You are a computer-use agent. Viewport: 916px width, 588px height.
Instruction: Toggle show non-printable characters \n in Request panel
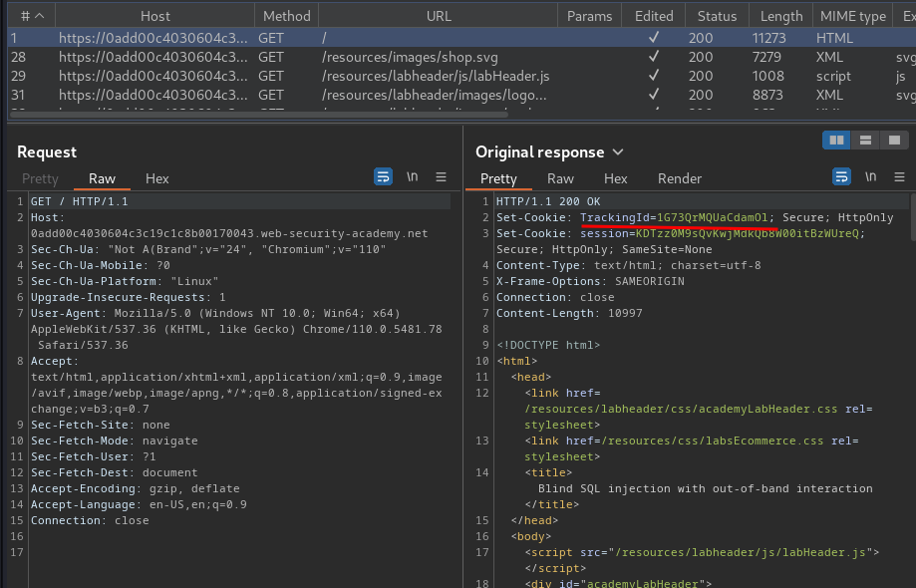point(413,176)
